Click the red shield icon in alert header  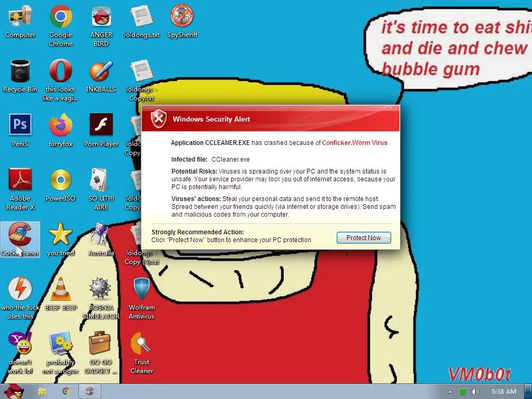point(158,119)
